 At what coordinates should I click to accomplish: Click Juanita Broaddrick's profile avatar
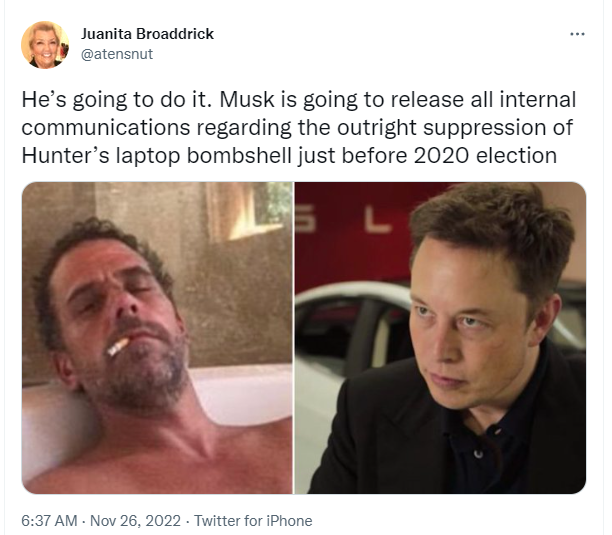coord(45,45)
